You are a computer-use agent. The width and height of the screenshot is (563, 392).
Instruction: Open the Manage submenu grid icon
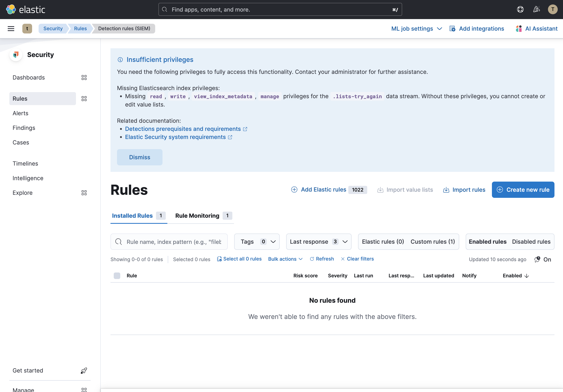click(84, 390)
